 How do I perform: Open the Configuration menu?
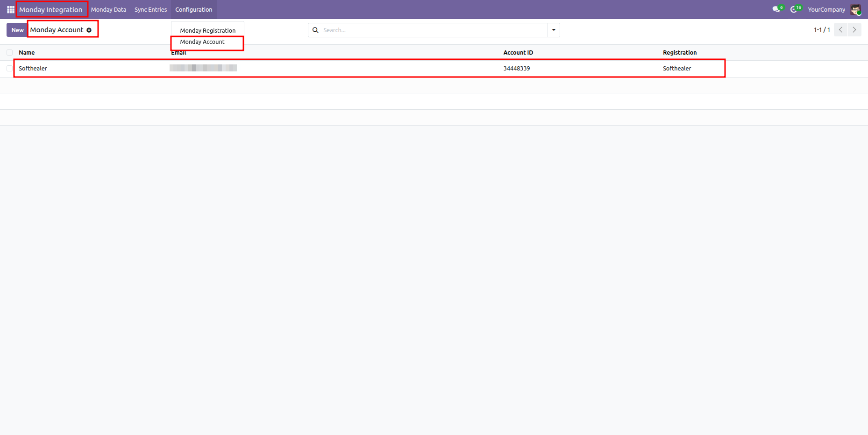pos(194,9)
